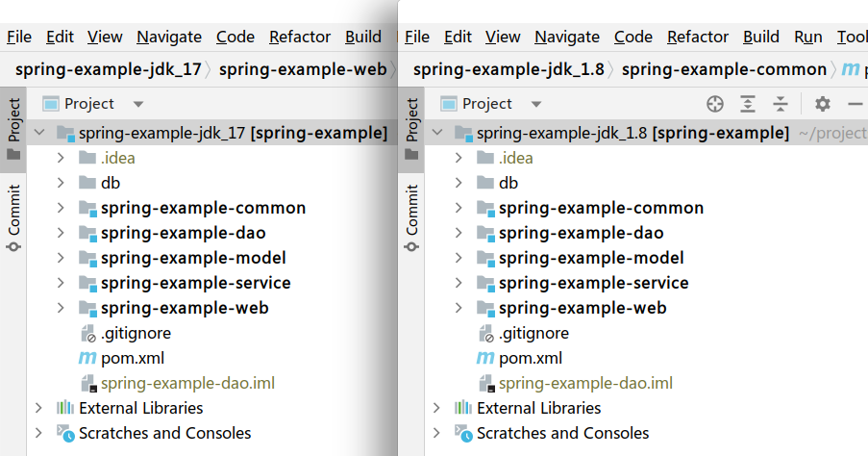
Task: Open Project view dropdown in right window
Action: pyautogui.click(x=536, y=104)
